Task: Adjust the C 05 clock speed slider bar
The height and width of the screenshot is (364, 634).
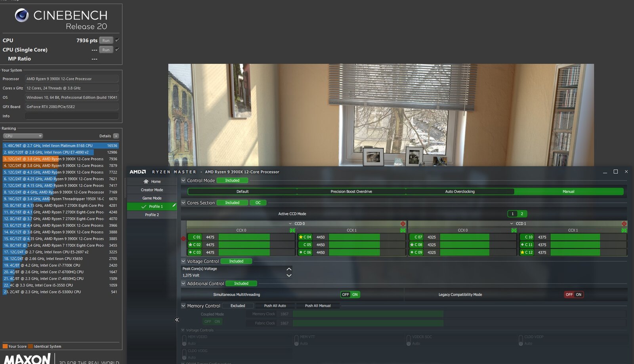Action: pos(367,244)
